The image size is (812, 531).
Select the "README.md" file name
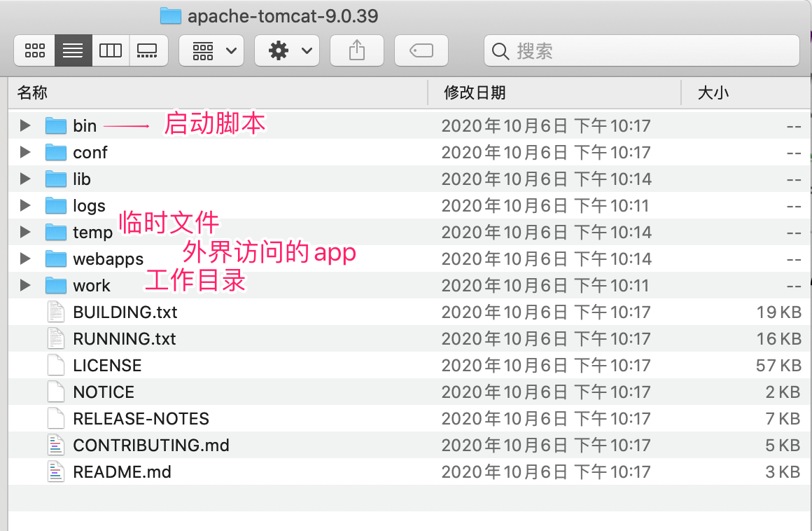(122, 472)
